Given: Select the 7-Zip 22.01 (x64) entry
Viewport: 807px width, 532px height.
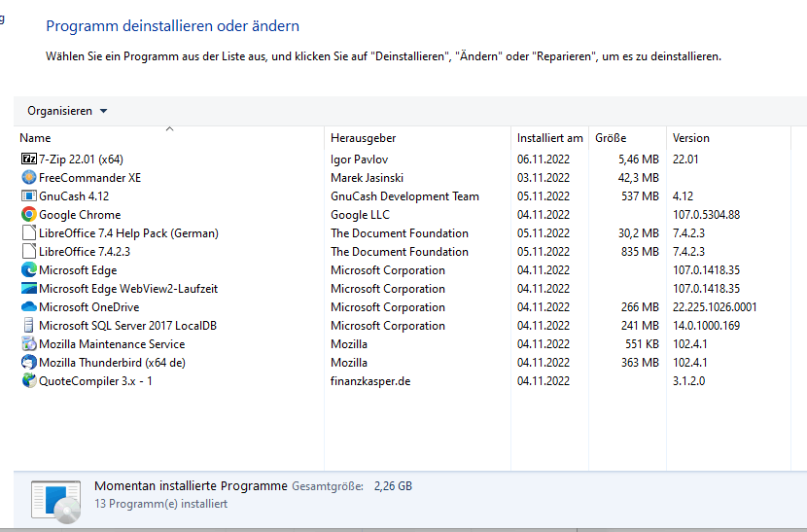Looking at the screenshot, I should click(x=81, y=160).
